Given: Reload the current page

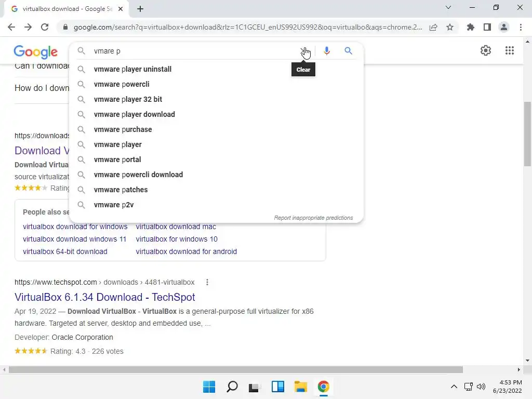Looking at the screenshot, I should [x=45, y=27].
